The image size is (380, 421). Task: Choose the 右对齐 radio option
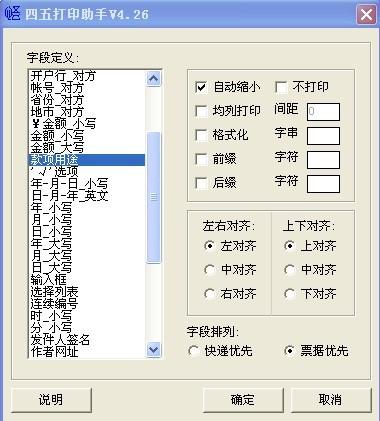click(x=210, y=294)
